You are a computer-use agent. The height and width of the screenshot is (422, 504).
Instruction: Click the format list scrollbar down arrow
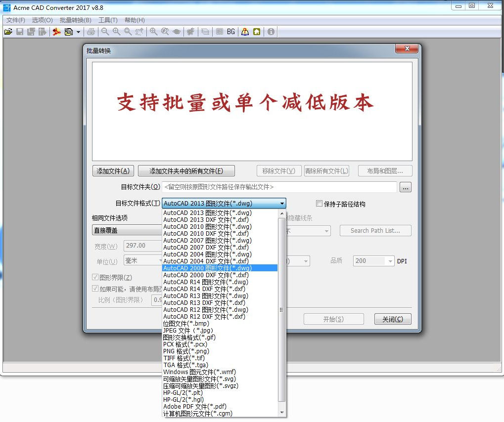point(282,412)
